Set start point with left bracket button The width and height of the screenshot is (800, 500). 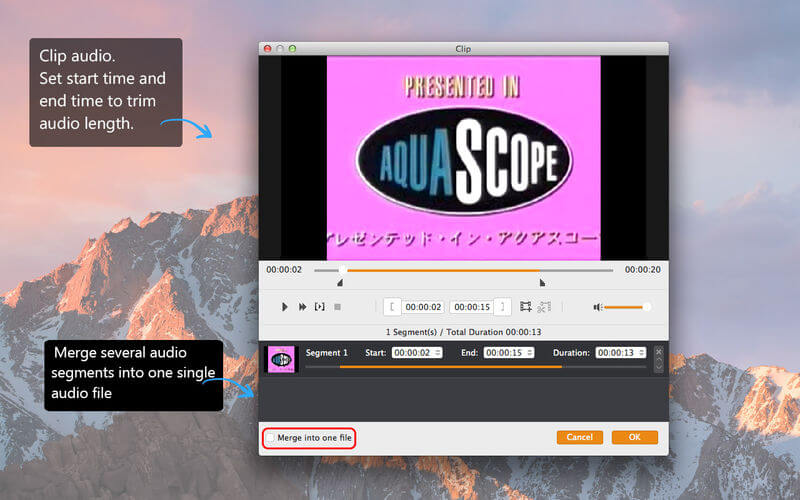pos(392,307)
